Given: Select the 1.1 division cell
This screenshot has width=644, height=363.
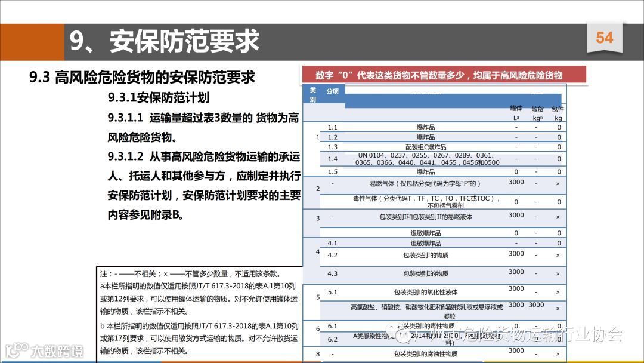Looking at the screenshot, I should (x=332, y=127).
